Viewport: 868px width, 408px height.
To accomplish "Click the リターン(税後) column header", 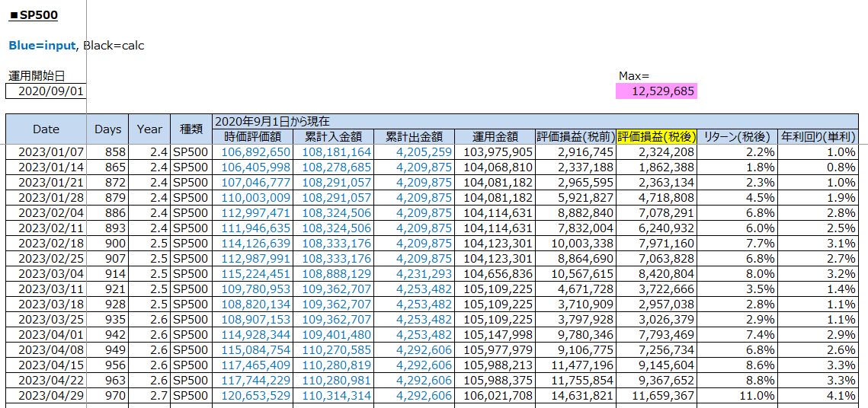I will (737, 137).
